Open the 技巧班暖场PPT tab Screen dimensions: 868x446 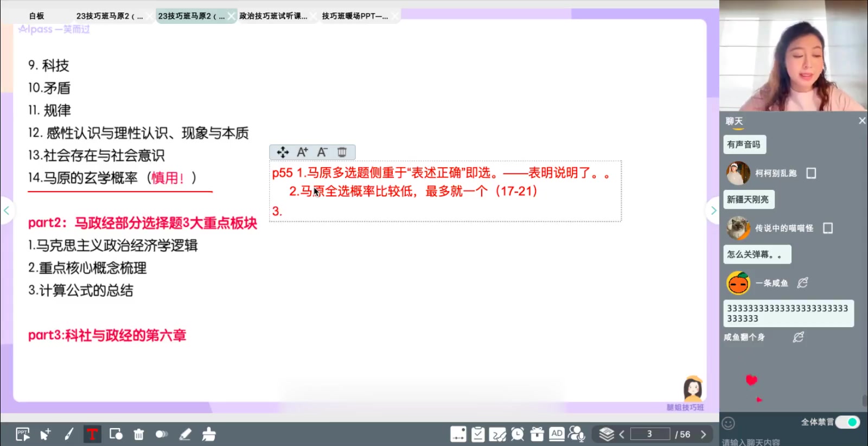(x=355, y=16)
